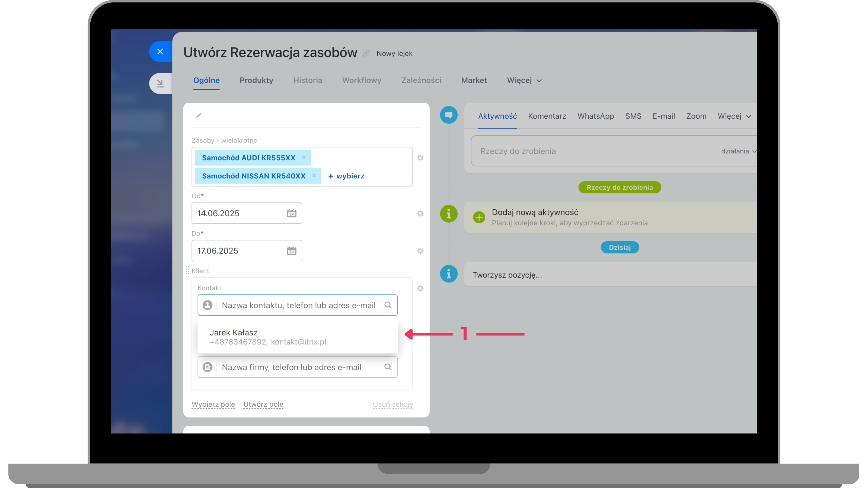Select the Komentarz timeline tab
This screenshot has width=868, height=488.
click(547, 116)
